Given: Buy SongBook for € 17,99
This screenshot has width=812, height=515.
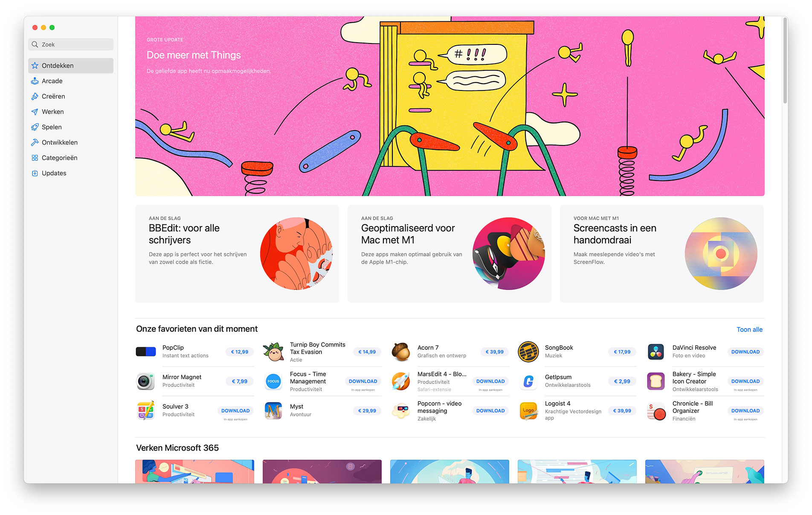Looking at the screenshot, I should (622, 352).
